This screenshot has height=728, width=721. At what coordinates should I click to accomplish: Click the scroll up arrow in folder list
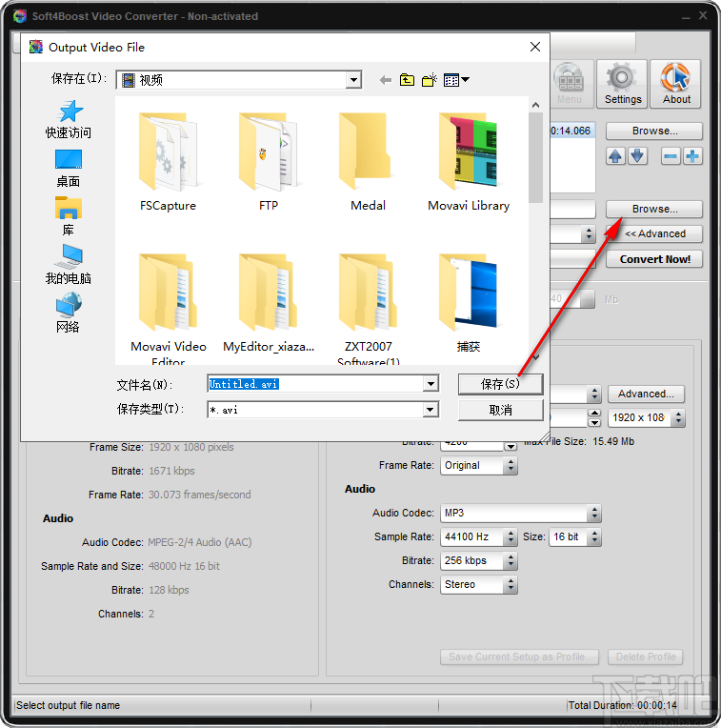click(x=535, y=105)
